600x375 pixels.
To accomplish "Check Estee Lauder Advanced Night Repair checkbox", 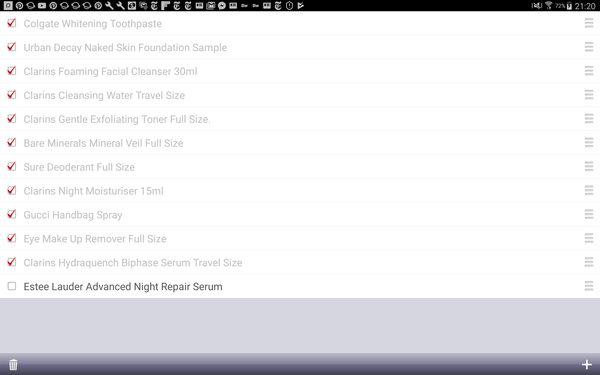I will pos(12,286).
